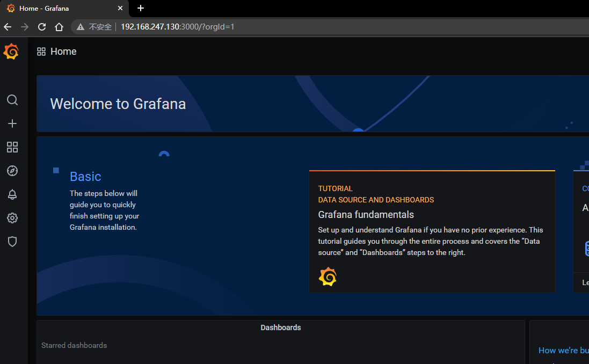Open the Explore compass icon
Viewport: 589px width, 364px height.
(x=12, y=171)
